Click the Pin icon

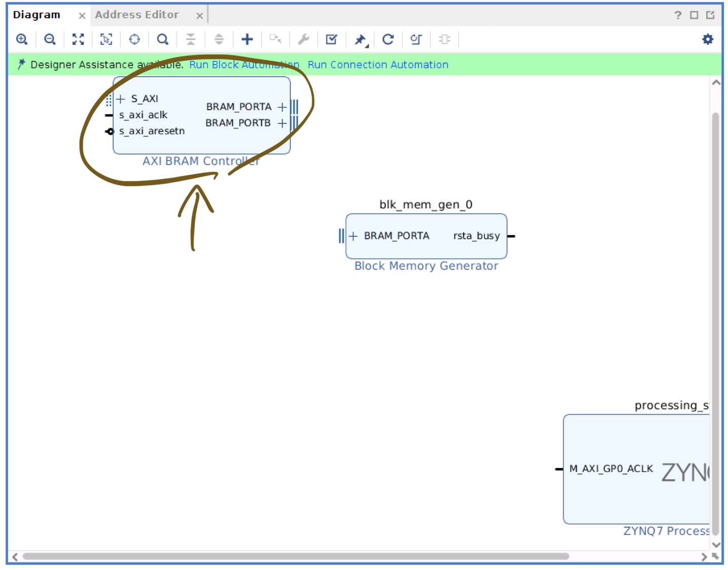(360, 40)
